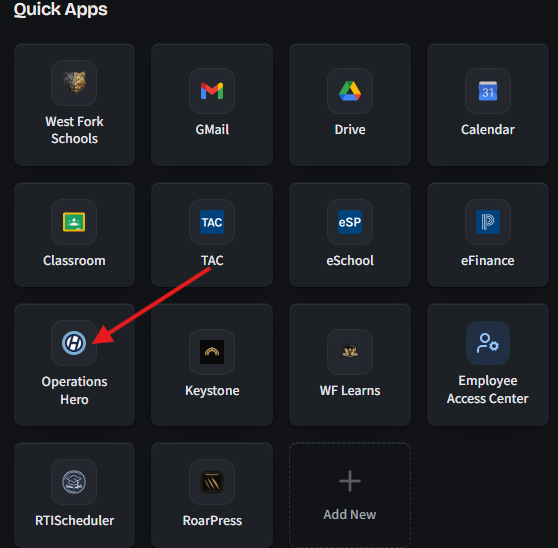Click the West Fork Schools label

click(74, 130)
